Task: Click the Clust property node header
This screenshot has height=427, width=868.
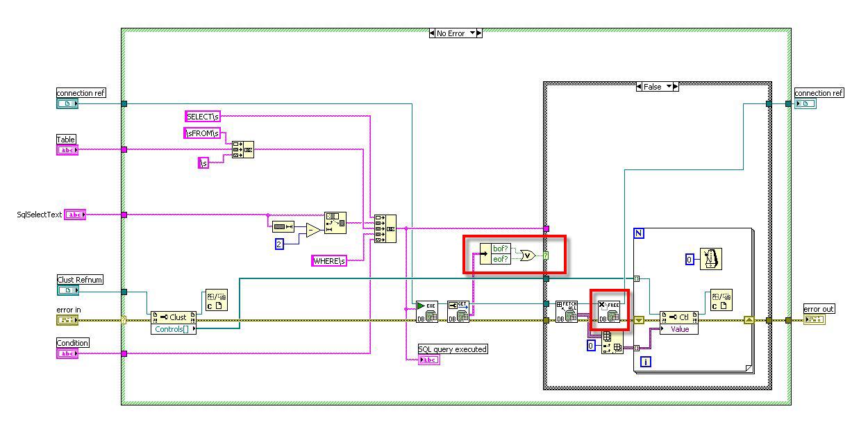Action: pos(174,317)
